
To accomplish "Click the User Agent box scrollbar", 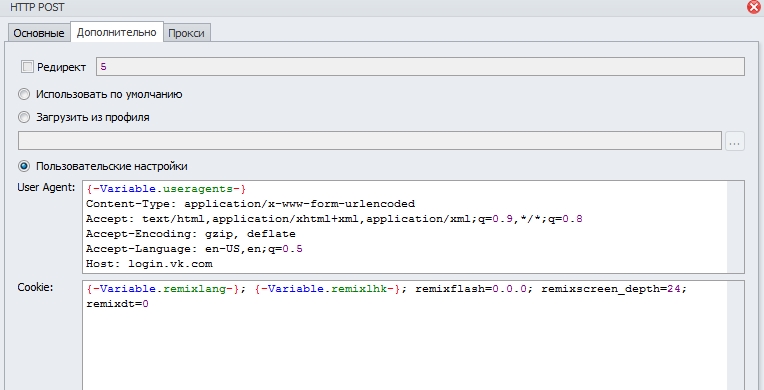I will coord(735,227).
